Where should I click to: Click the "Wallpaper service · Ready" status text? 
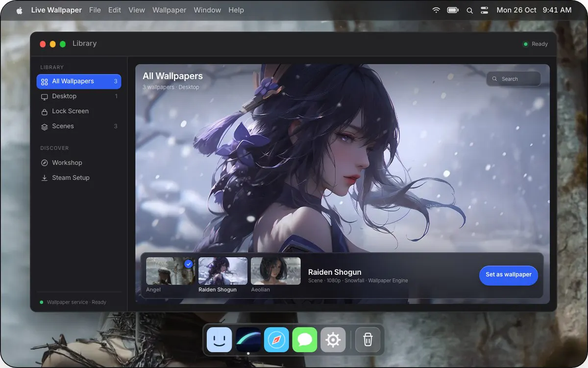[76, 302]
